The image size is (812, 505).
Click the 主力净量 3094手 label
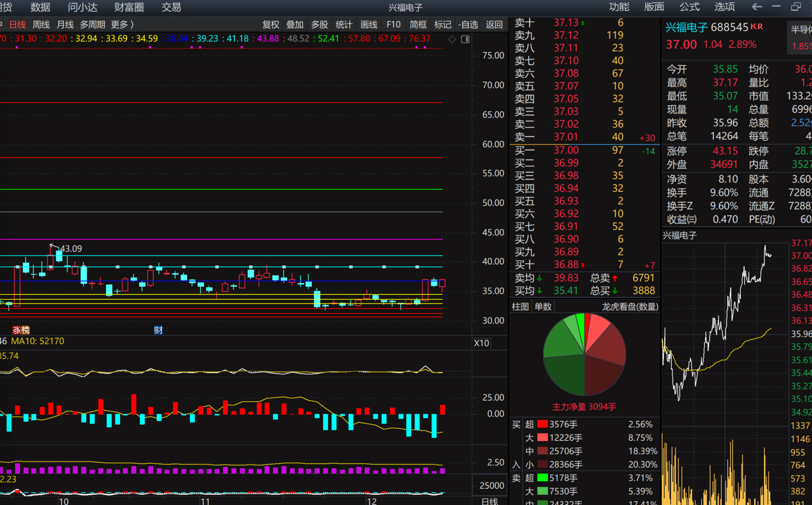[584, 407]
